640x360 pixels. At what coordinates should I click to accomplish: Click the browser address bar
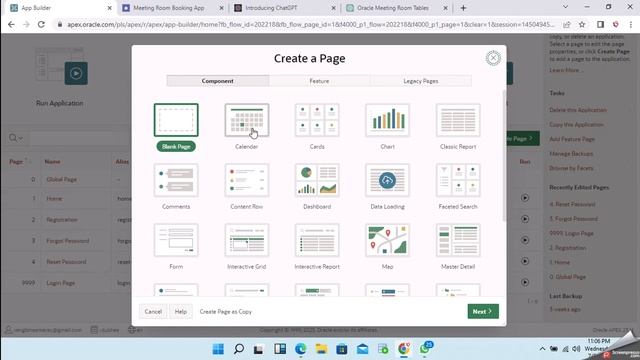pos(310,24)
